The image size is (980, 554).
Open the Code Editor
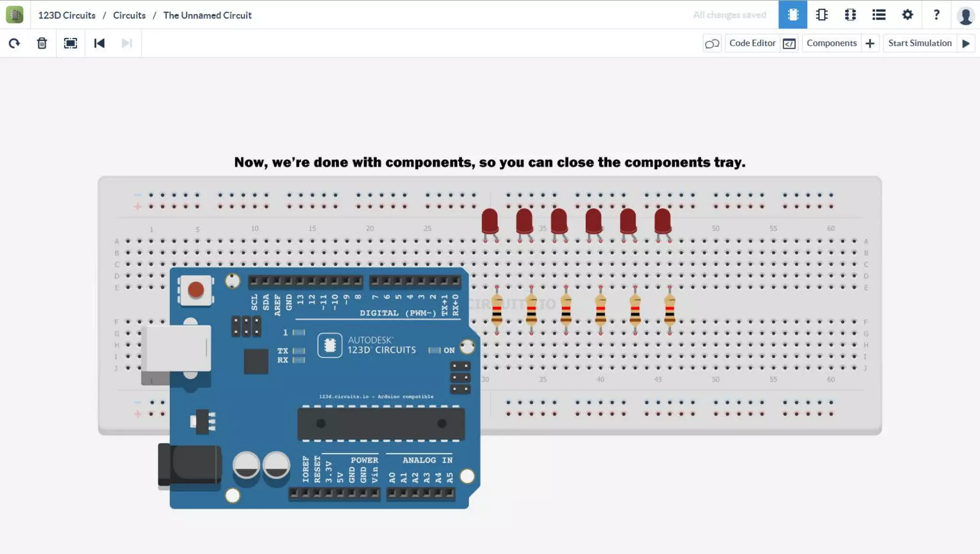click(752, 43)
